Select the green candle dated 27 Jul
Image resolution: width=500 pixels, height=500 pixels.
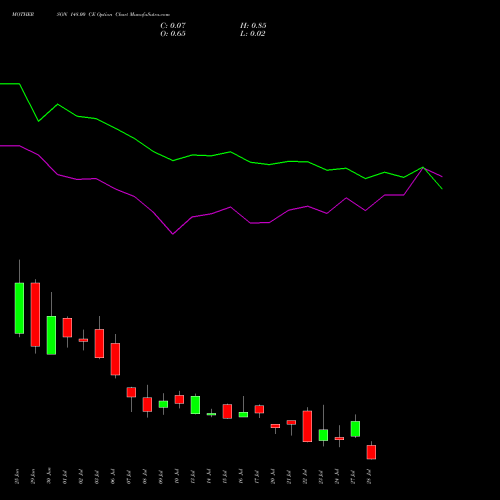click(355, 429)
